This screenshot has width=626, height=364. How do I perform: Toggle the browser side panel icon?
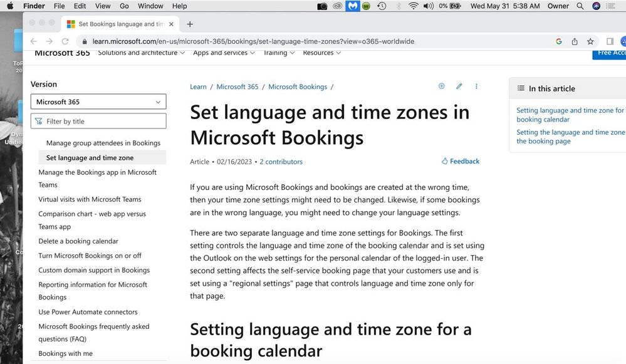coord(610,41)
